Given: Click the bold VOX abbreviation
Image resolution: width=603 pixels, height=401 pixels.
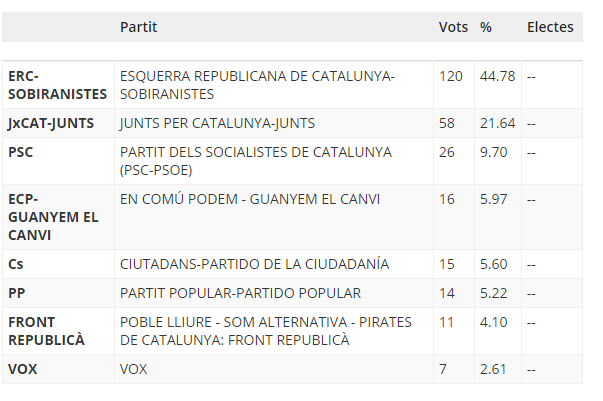Looking at the screenshot, I should 23,369.
